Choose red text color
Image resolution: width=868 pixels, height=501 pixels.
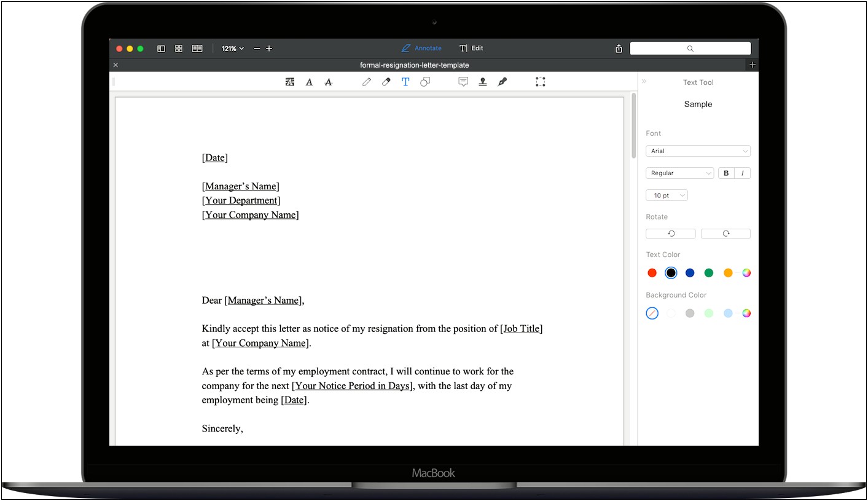(x=652, y=273)
